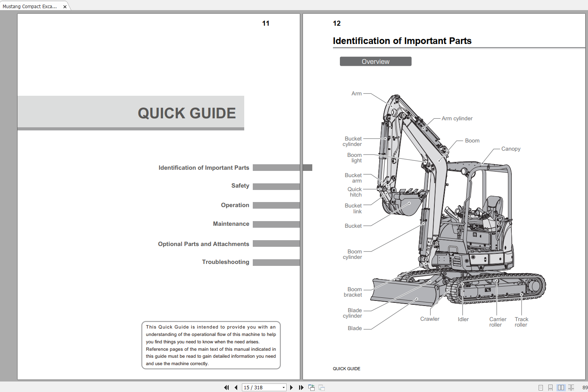Open the Safety section link
This screenshot has height=392, width=588.
pos(240,186)
